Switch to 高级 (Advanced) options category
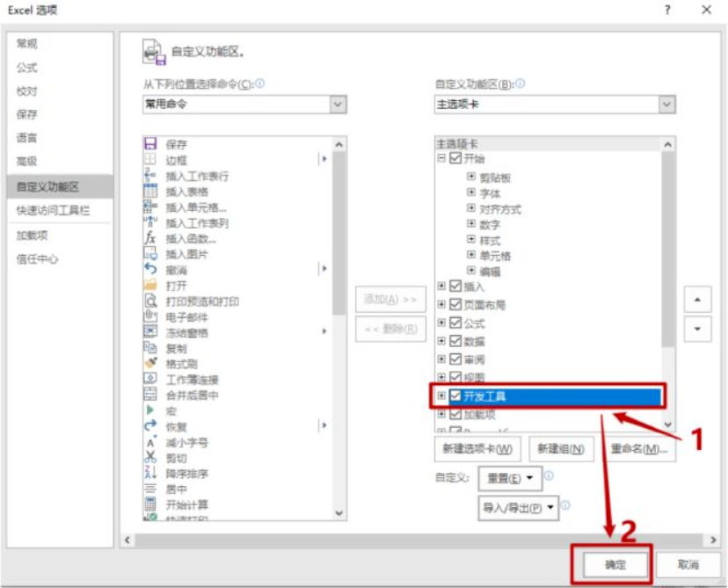The width and height of the screenshot is (728, 588). click(27, 162)
